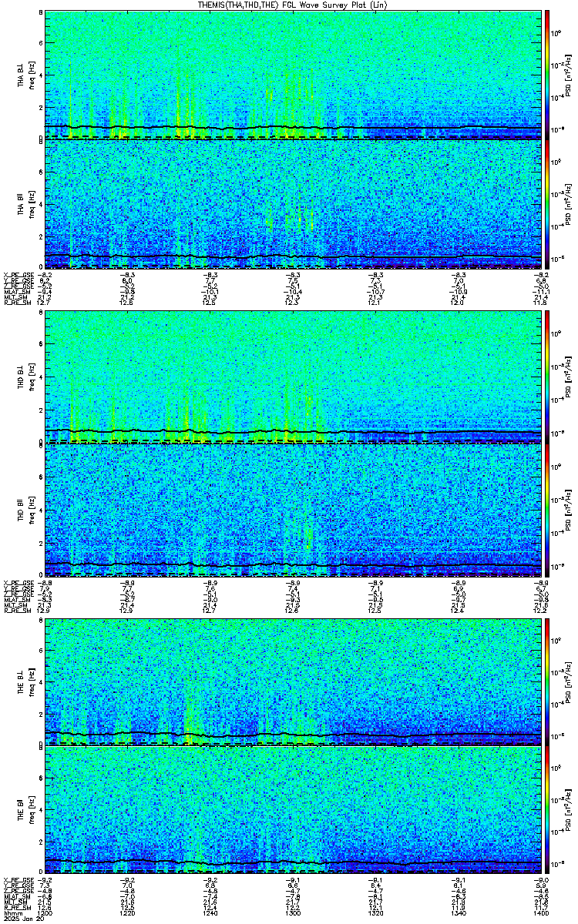
Task: Click the PSD [nT²/Hz] label beside THD B∥
Action: pos(566,508)
